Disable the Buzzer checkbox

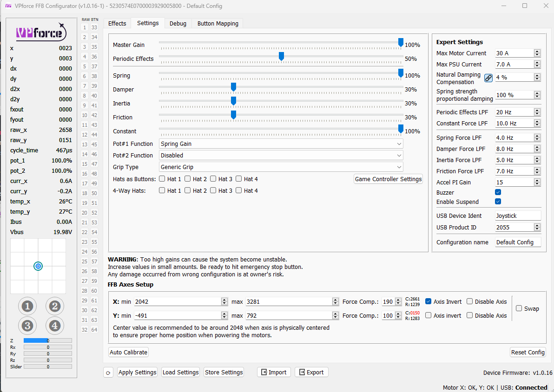point(498,192)
